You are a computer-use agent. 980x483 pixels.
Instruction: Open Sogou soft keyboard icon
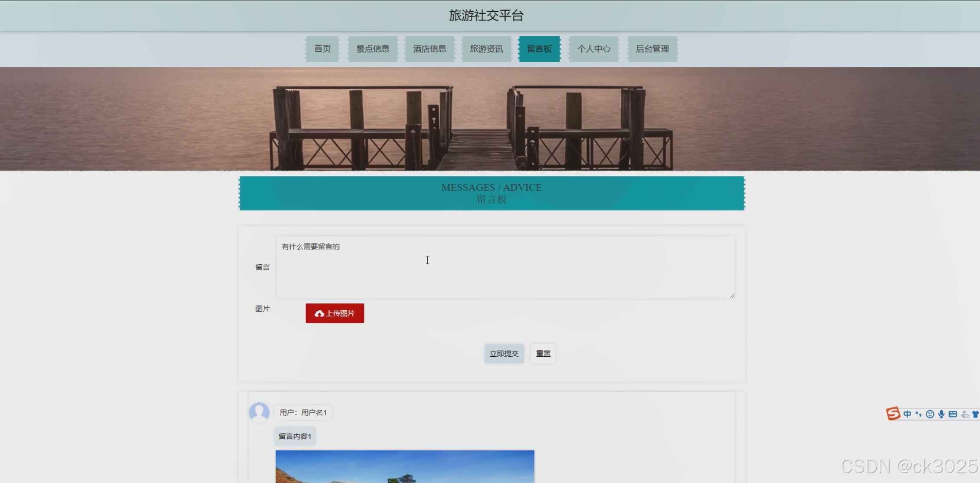[x=953, y=414]
